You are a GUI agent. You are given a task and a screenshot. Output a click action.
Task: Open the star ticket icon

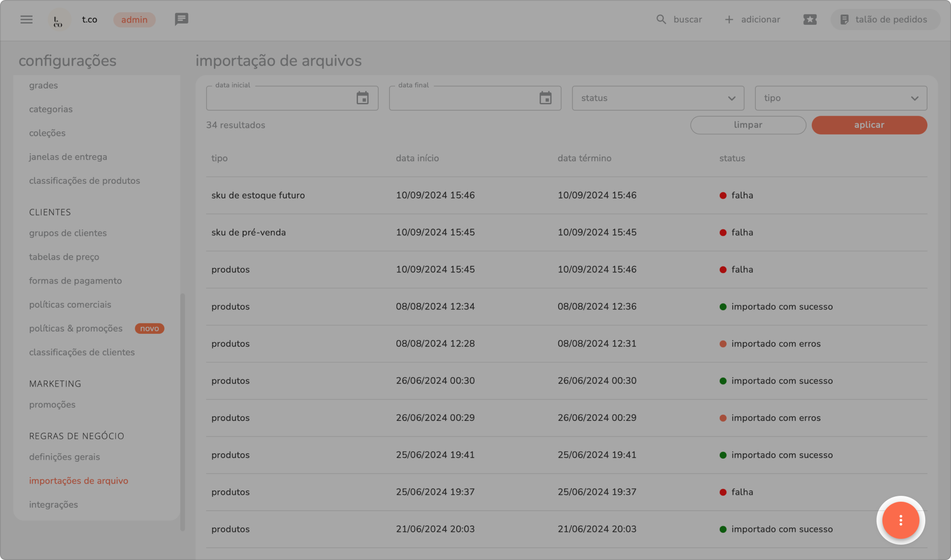click(810, 19)
